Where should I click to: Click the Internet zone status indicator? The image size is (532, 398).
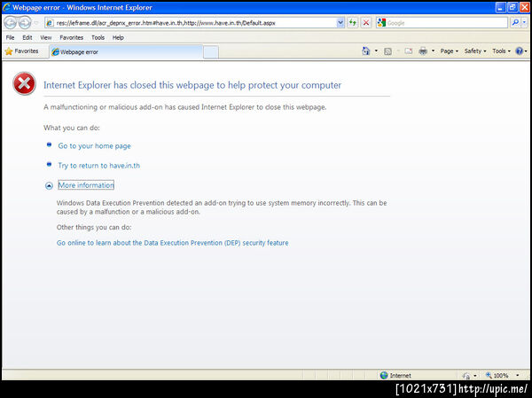pos(395,375)
